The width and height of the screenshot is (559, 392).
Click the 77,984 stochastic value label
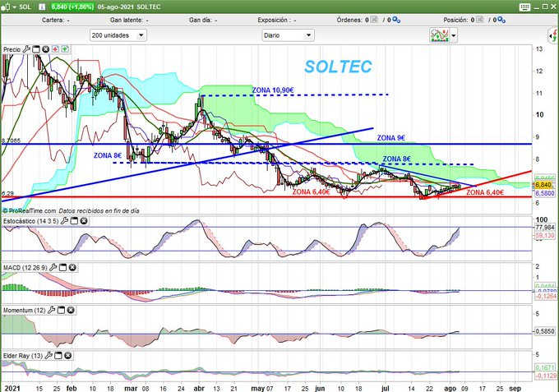[x=545, y=228]
